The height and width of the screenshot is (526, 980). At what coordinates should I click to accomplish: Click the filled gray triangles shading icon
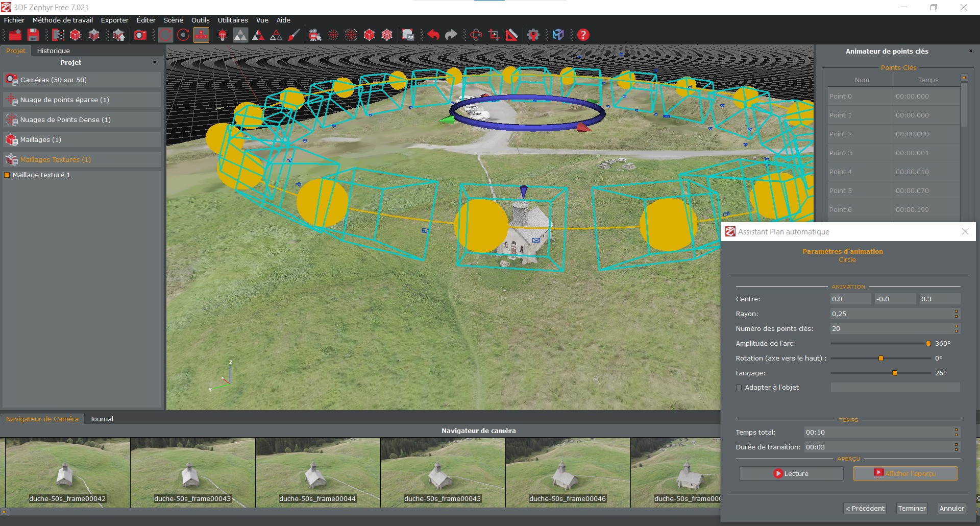(240, 35)
